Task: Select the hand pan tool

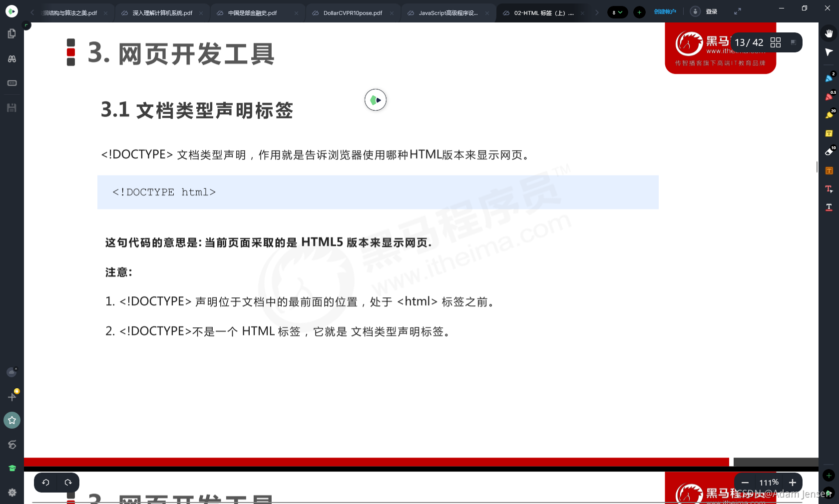Action: click(x=829, y=33)
